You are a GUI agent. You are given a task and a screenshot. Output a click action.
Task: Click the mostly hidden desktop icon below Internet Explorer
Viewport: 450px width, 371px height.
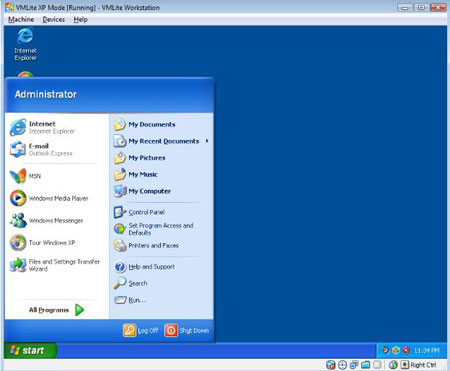(25, 74)
